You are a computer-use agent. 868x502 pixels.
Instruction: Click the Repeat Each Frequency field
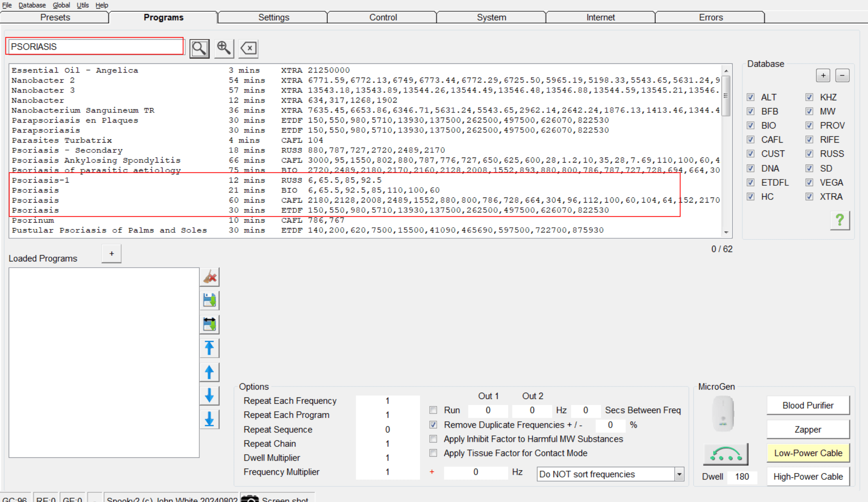[387, 401]
